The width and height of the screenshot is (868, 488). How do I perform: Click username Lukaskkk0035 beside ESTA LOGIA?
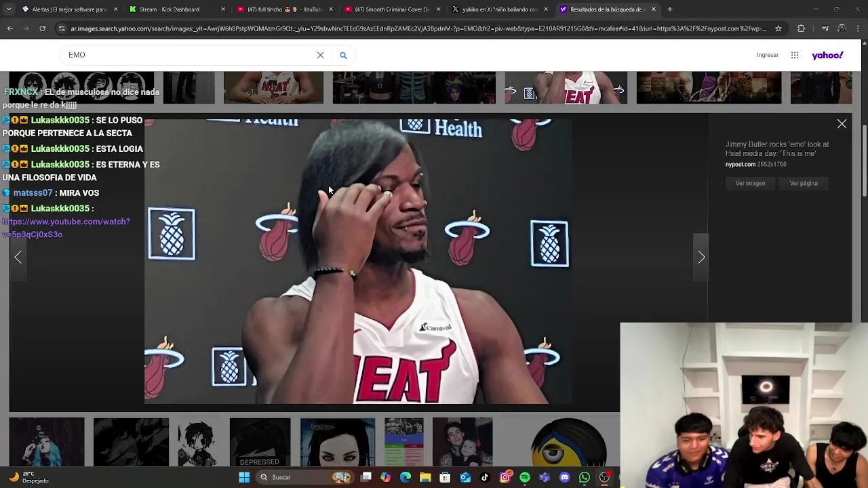click(x=60, y=149)
